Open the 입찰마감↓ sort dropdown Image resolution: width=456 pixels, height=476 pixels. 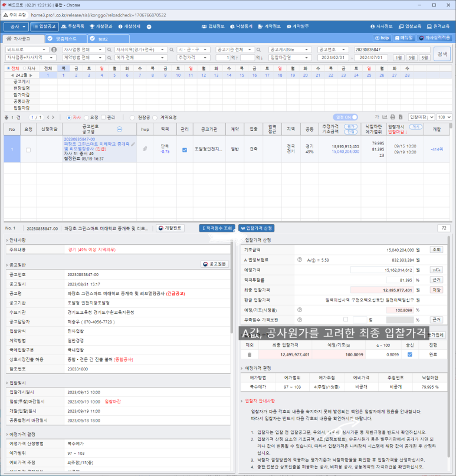pyautogui.click(x=421, y=117)
